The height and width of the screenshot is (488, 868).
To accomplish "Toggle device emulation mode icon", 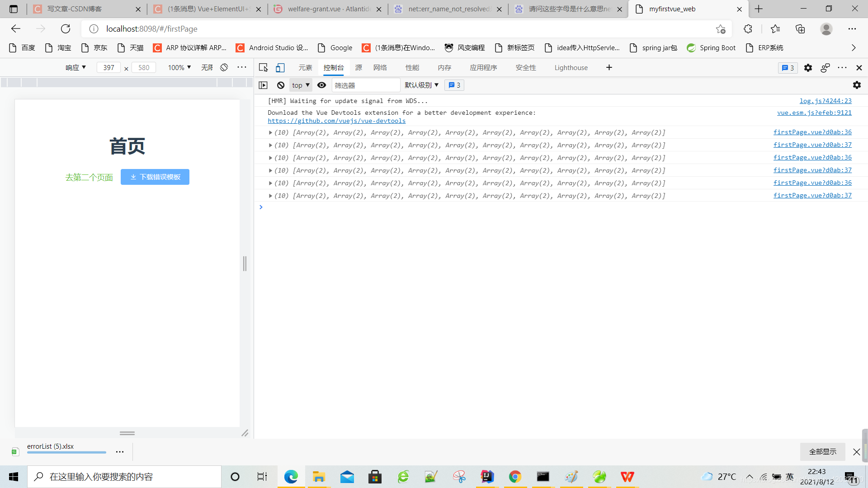I will (280, 67).
